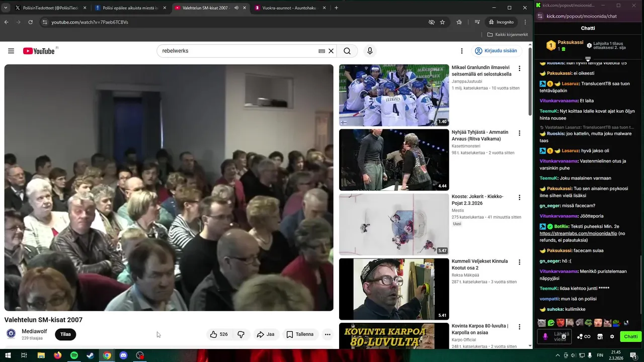This screenshot has width=644, height=362.
Task: Open Steam from the taskbar
Action: click(90, 355)
